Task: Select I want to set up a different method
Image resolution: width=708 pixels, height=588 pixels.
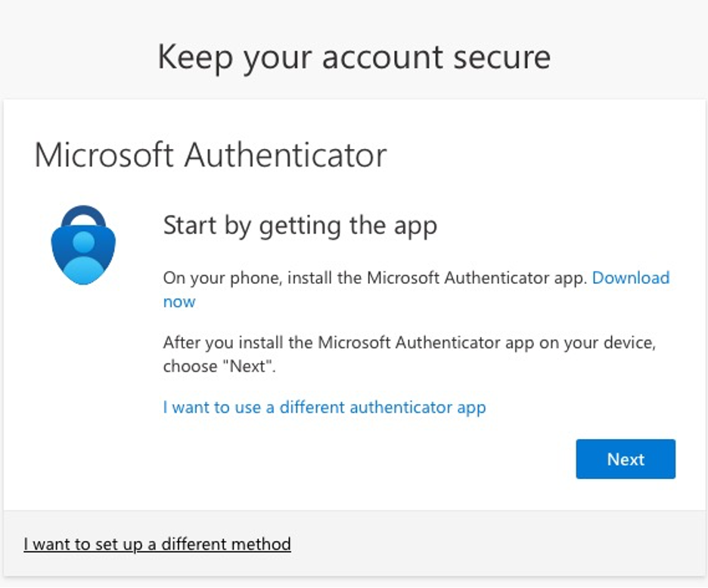Action: [x=157, y=544]
